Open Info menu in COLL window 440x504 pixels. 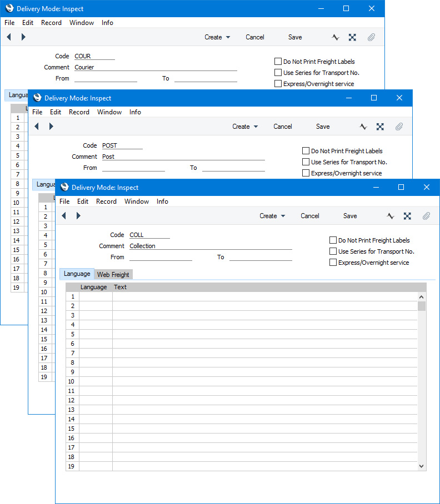162,201
